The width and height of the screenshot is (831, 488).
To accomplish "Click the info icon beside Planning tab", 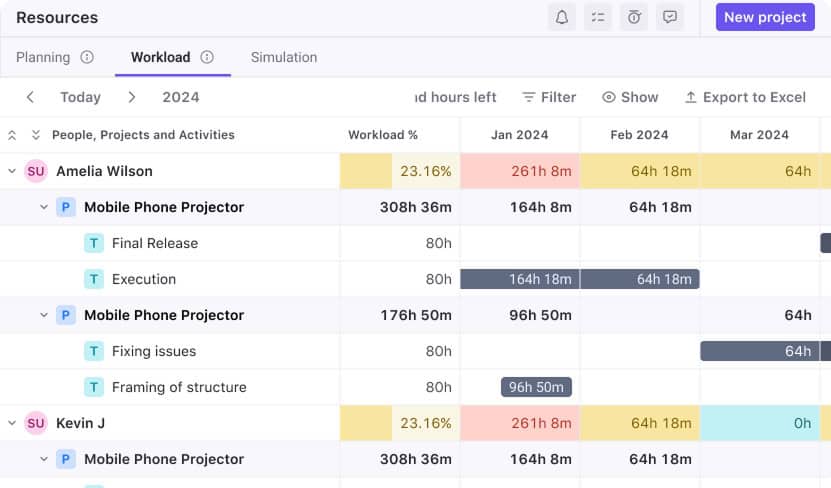I will (87, 57).
